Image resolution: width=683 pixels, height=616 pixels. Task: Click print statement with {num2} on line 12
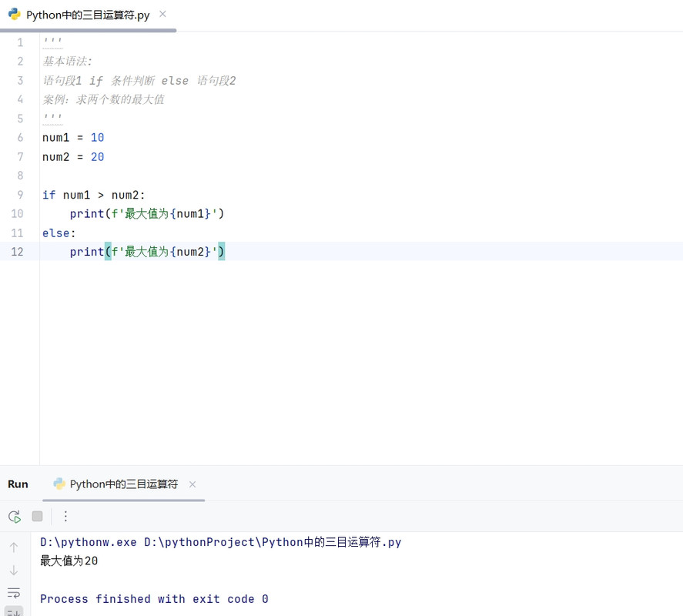(147, 252)
